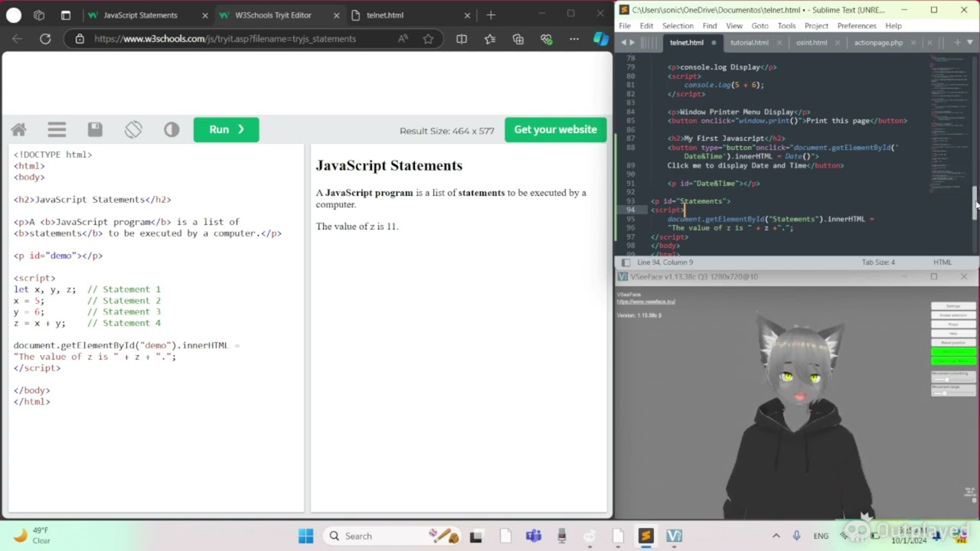Screen dimensions: 980x551
Task: Open HTML syntax selector in status bar
Action: tap(942, 262)
